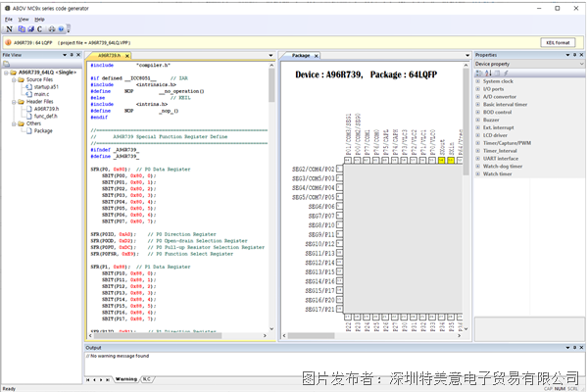Switch to the Package tab
588x392 pixels.
[x=301, y=56]
